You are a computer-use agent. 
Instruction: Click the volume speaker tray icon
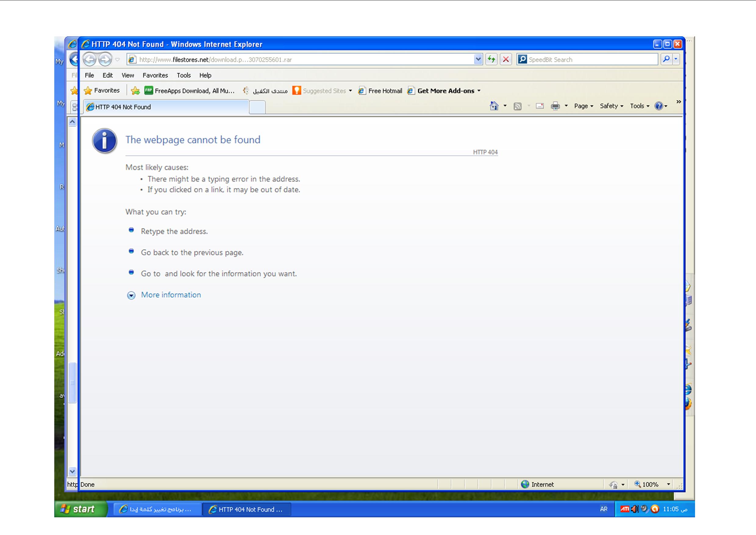[634, 509]
